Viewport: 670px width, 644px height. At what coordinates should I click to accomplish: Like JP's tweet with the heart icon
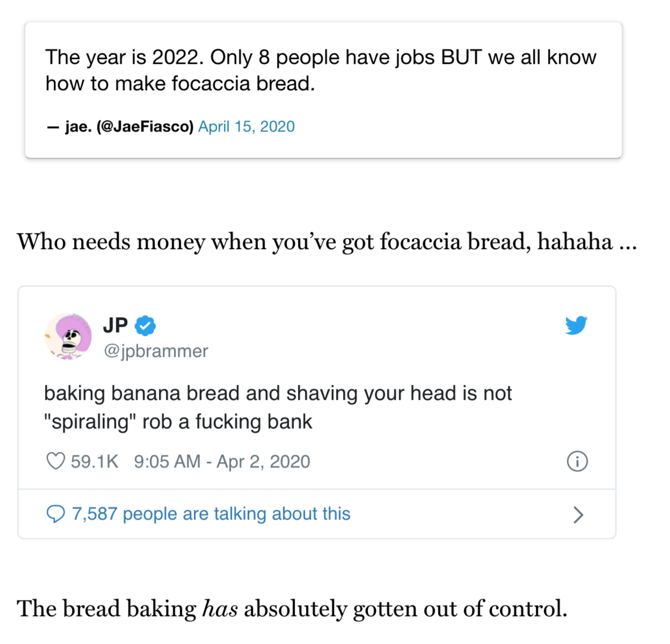point(55,461)
